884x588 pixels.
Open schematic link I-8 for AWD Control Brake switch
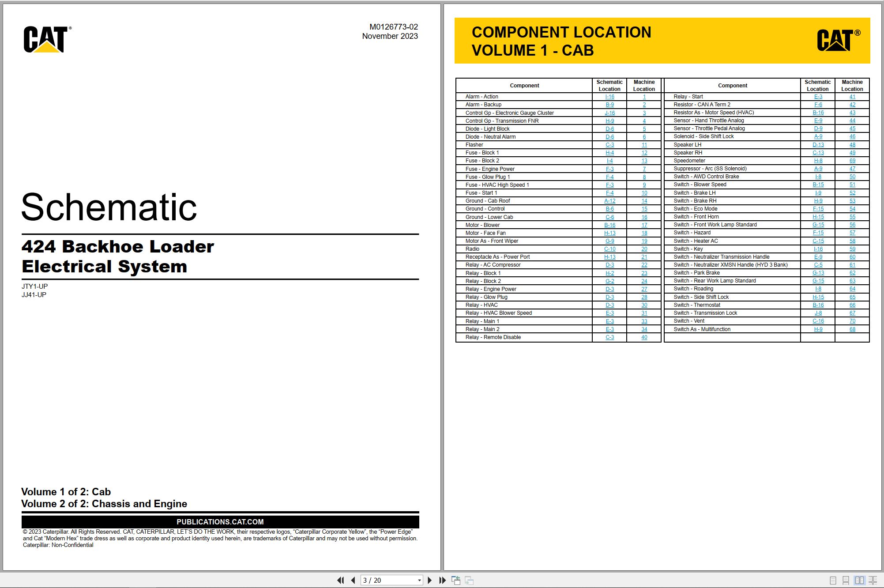point(818,177)
